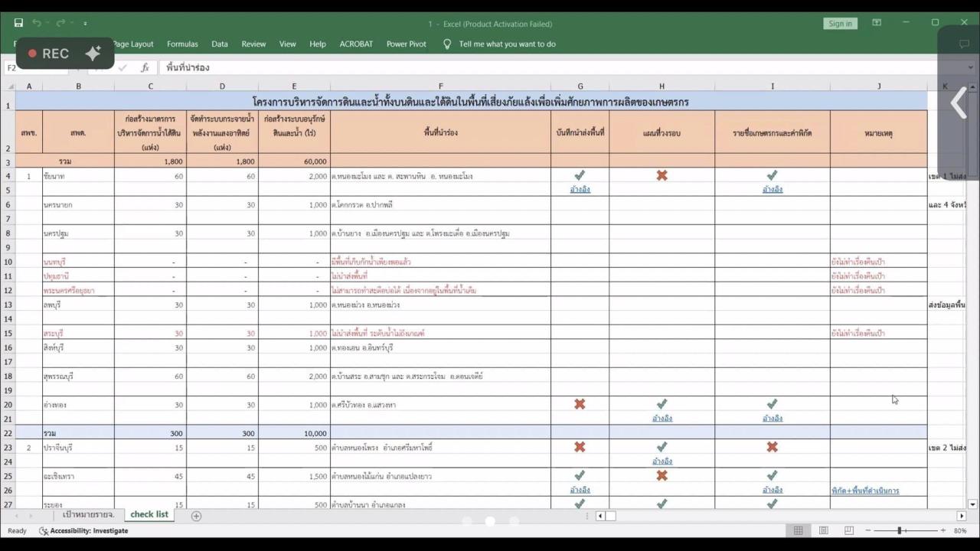Select column F header
Screen dimensions: 980x551
point(440,86)
